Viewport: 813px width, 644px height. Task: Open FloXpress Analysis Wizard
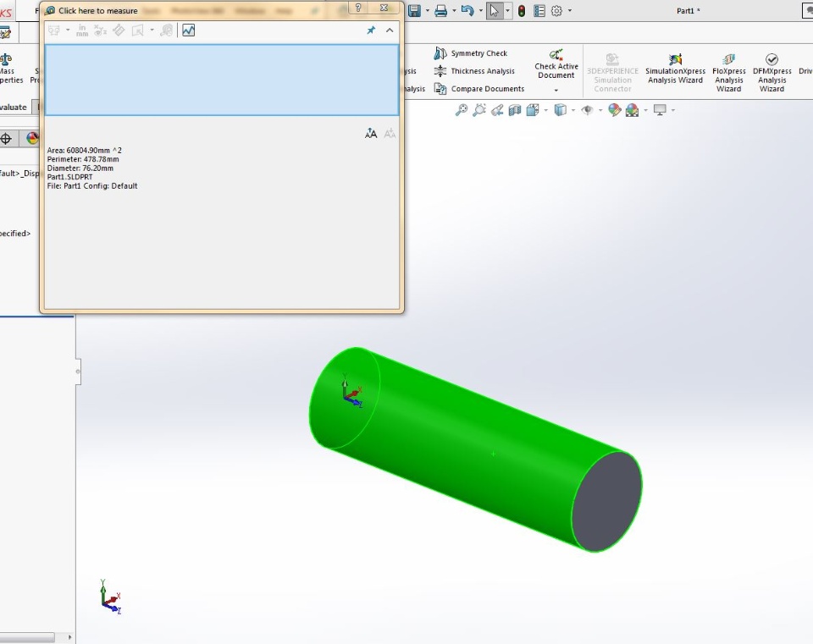(x=728, y=73)
